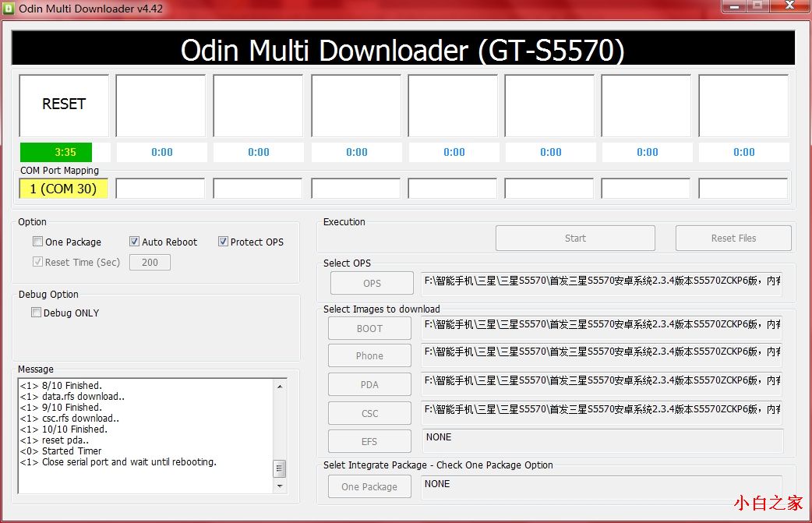Image resolution: width=812 pixels, height=523 pixels.
Task: Click the One Package file button
Action: (369, 486)
